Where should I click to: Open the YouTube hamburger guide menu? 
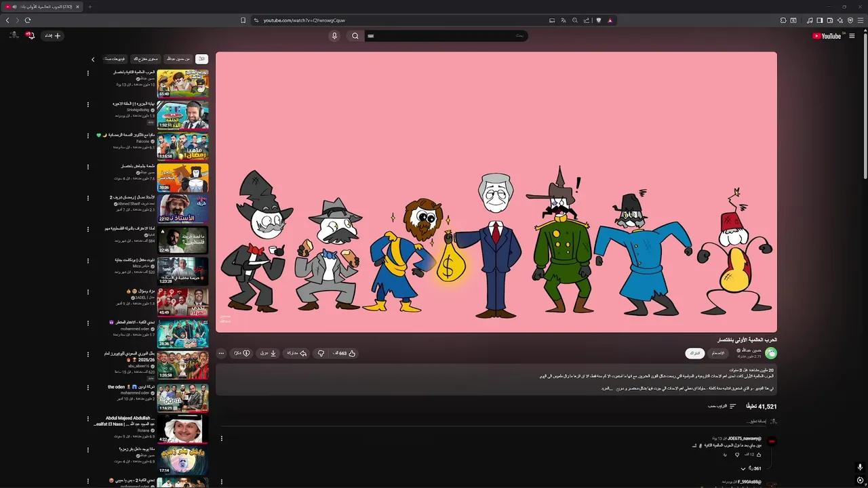(852, 36)
